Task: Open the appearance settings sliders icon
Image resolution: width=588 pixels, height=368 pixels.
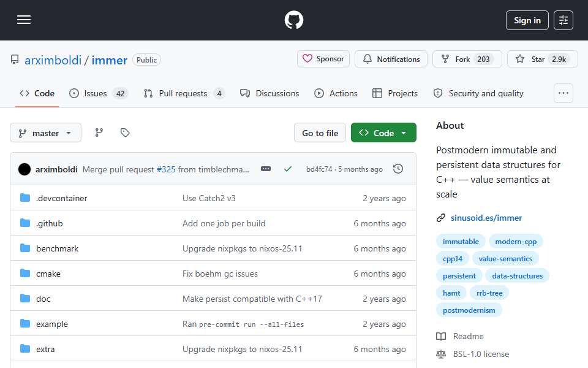Action: pos(563,20)
